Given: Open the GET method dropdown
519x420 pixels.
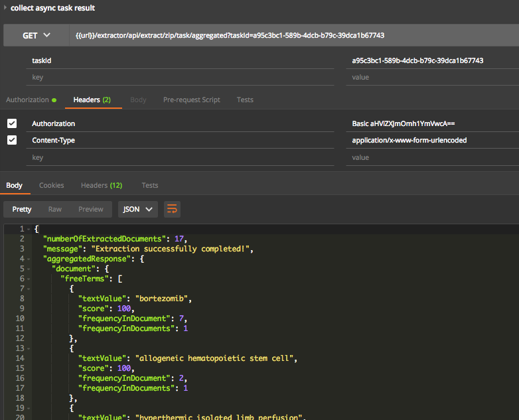Looking at the screenshot, I should pos(37,35).
